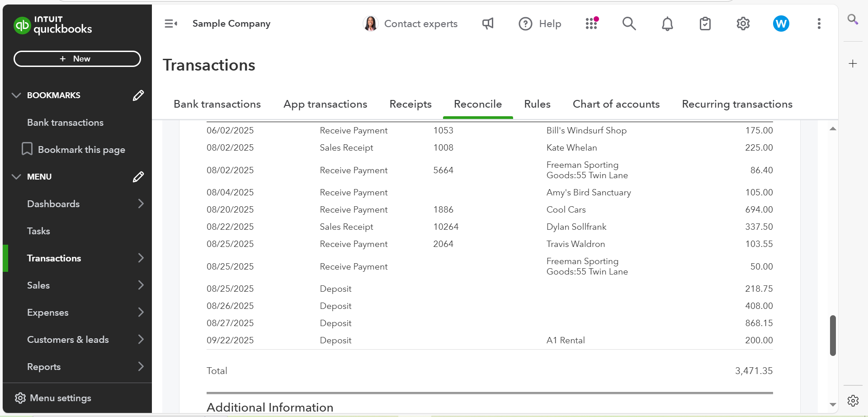This screenshot has height=417, width=868.
Task: Edit bookmarks with the pencil icon
Action: (x=138, y=95)
